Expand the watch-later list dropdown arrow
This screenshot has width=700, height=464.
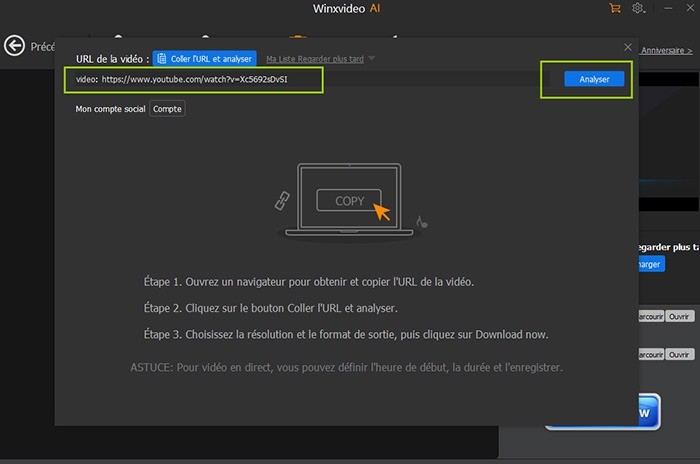click(371, 59)
